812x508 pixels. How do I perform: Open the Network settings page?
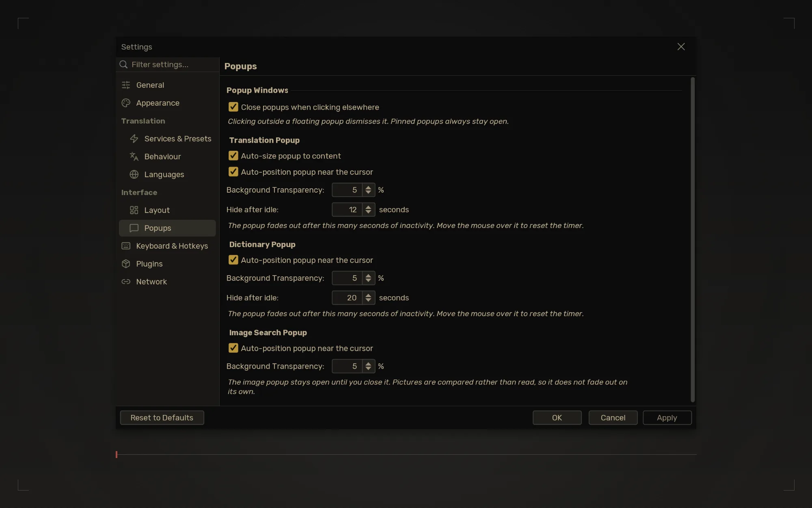point(167,282)
